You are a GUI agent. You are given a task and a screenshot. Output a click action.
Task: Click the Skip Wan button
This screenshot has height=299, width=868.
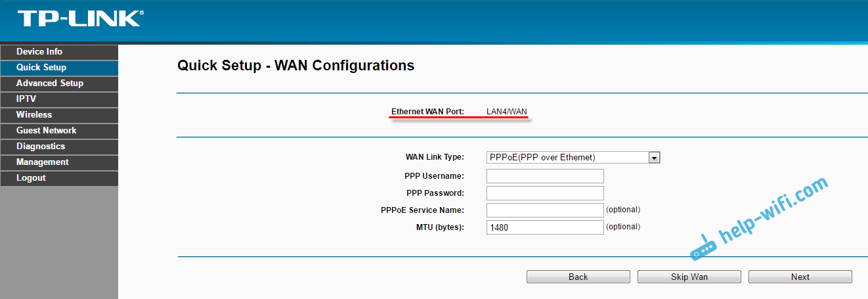(689, 277)
